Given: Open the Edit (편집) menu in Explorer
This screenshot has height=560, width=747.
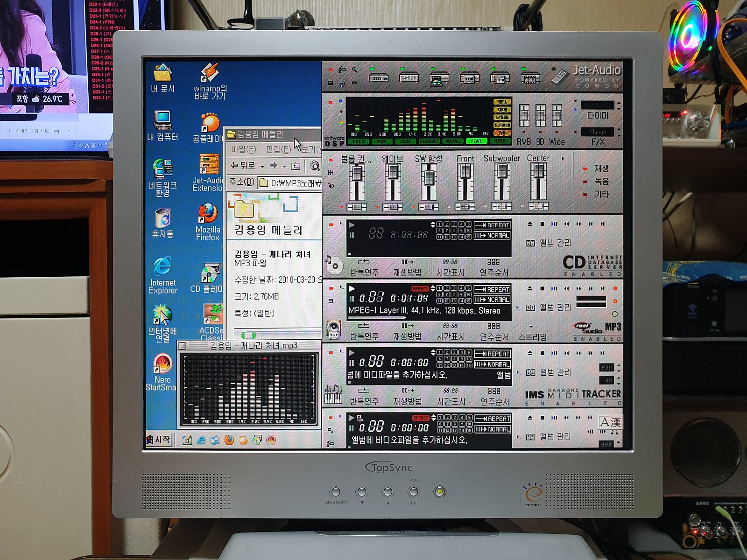Looking at the screenshot, I should tap(278, 149).
